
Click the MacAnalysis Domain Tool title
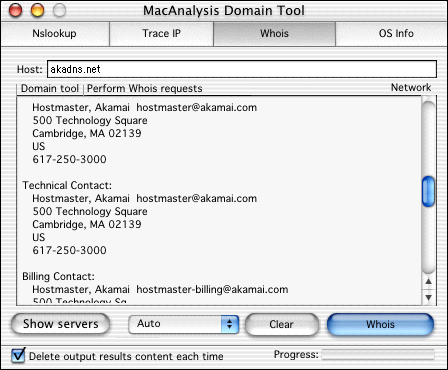224,11
